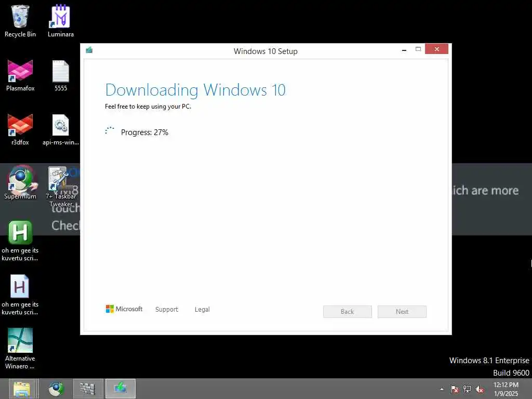Click the Back button

[x=348, y=312]
